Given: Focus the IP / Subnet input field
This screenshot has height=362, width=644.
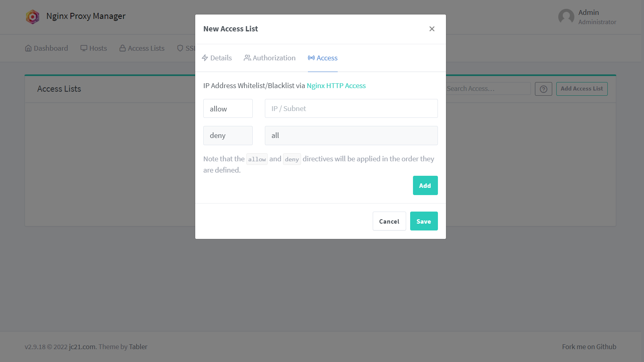Looking at the screenshot, I should (351, 109).
